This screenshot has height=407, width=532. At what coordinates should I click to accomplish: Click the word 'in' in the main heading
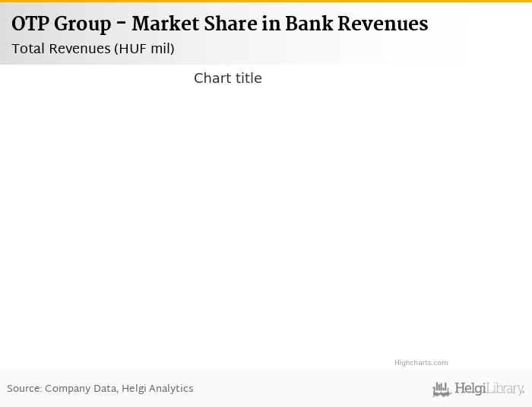[271, 24]
